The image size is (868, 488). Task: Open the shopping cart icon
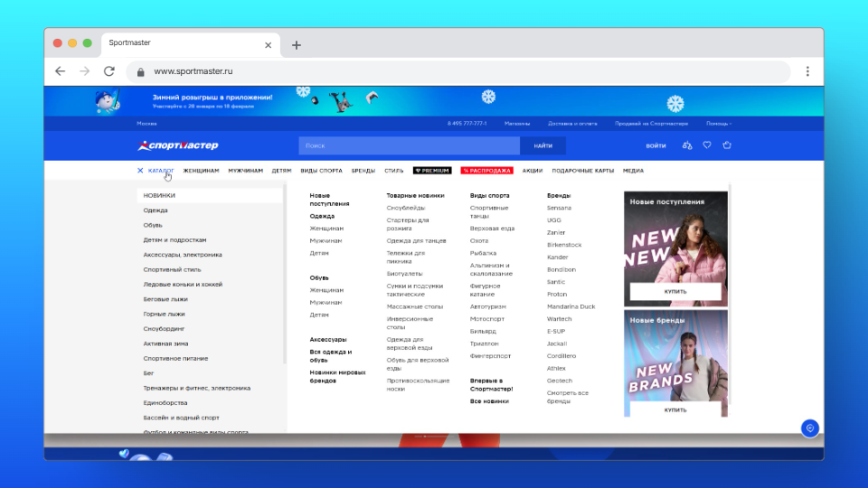pos(727,145)
